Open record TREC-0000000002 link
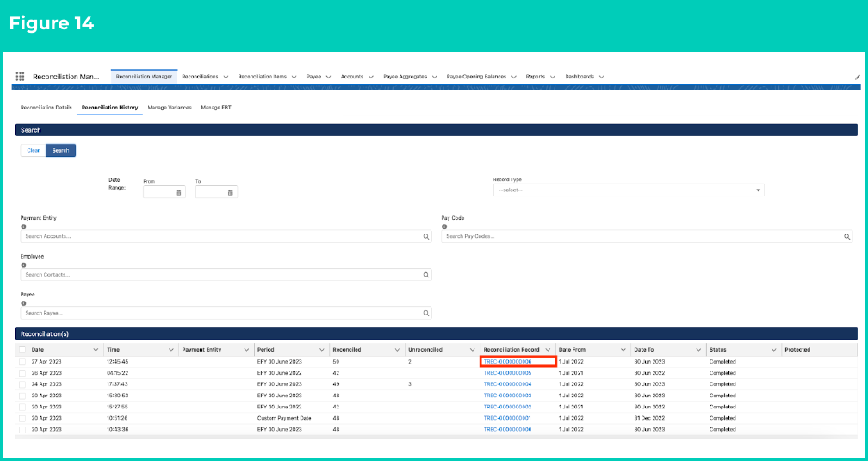Image resolution: width=868 pixels, height=461 pixels. (x=507, y=408)
